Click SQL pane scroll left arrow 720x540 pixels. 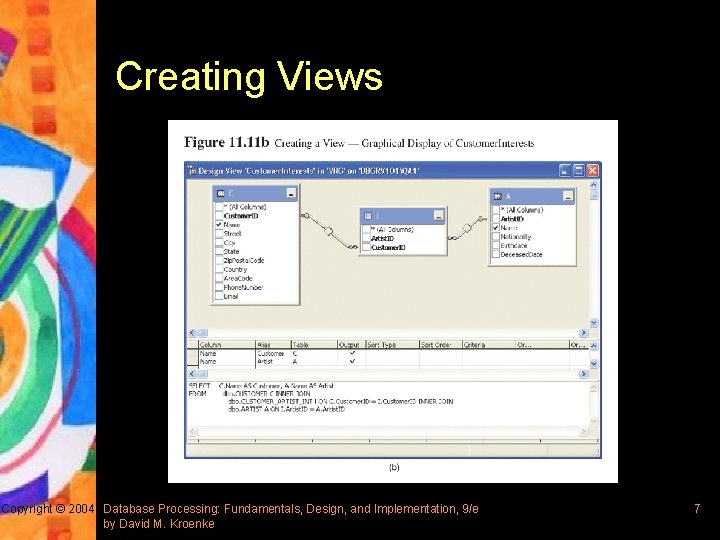click(192, 432)
